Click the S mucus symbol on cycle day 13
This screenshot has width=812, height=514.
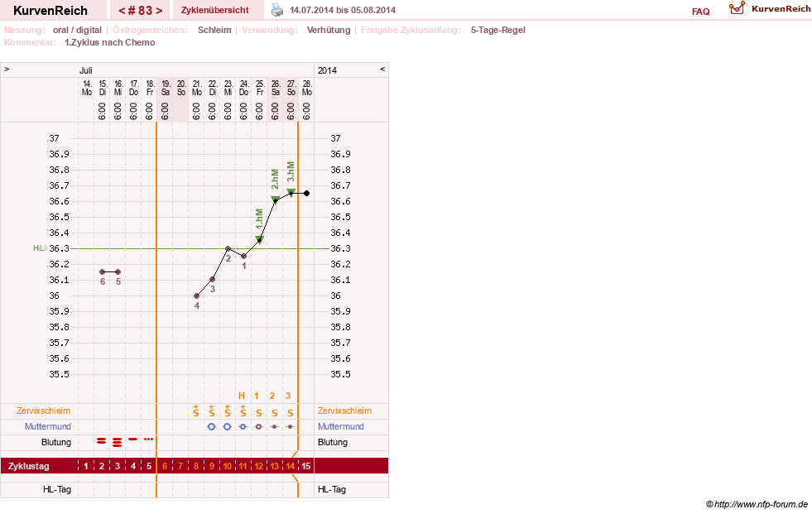(275, 413)
